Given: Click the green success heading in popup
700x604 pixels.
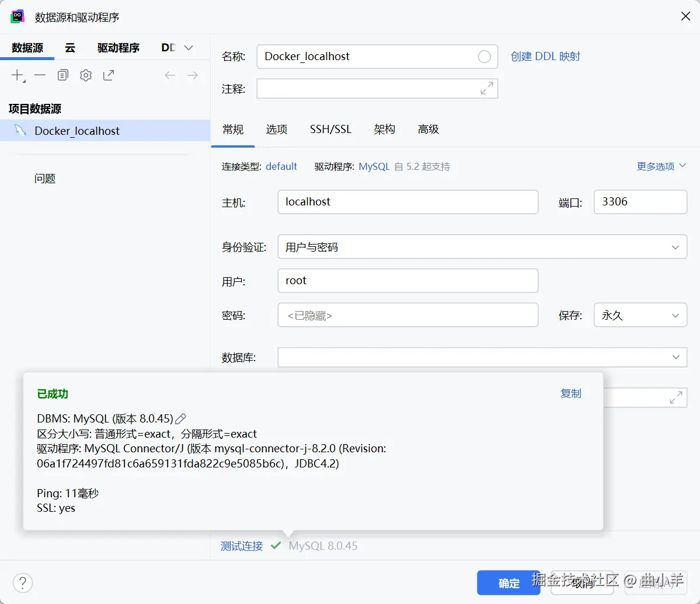Looking at the screenshot, I should click(x=53, y=394).
